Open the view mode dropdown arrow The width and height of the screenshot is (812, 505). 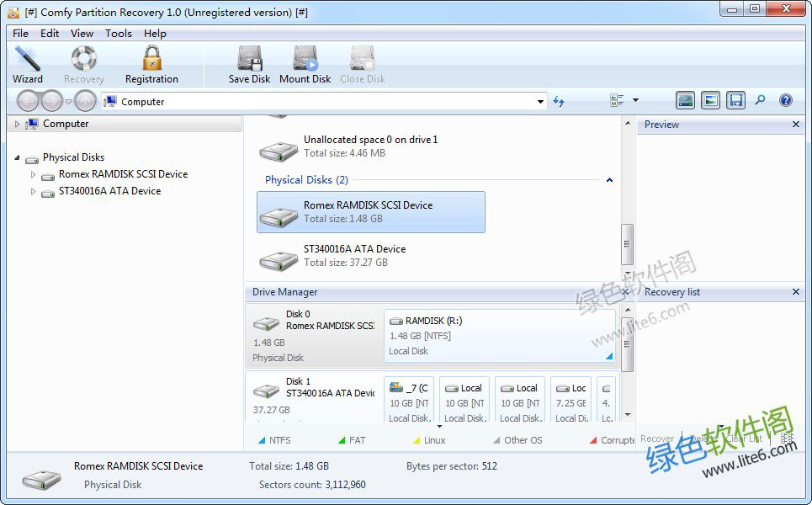coord(635,100)
